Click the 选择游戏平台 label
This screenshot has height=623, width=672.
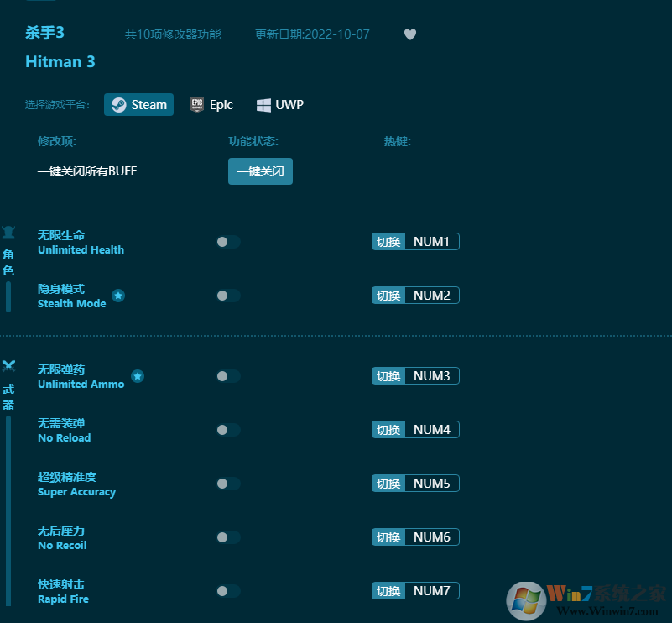pos(57,105)
